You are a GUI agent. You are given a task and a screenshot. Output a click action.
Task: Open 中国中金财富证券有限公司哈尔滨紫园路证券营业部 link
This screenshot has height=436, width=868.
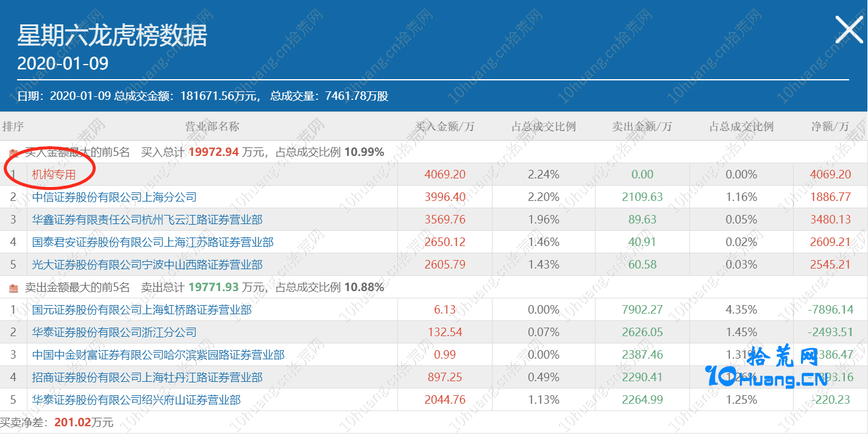(158, 355)
